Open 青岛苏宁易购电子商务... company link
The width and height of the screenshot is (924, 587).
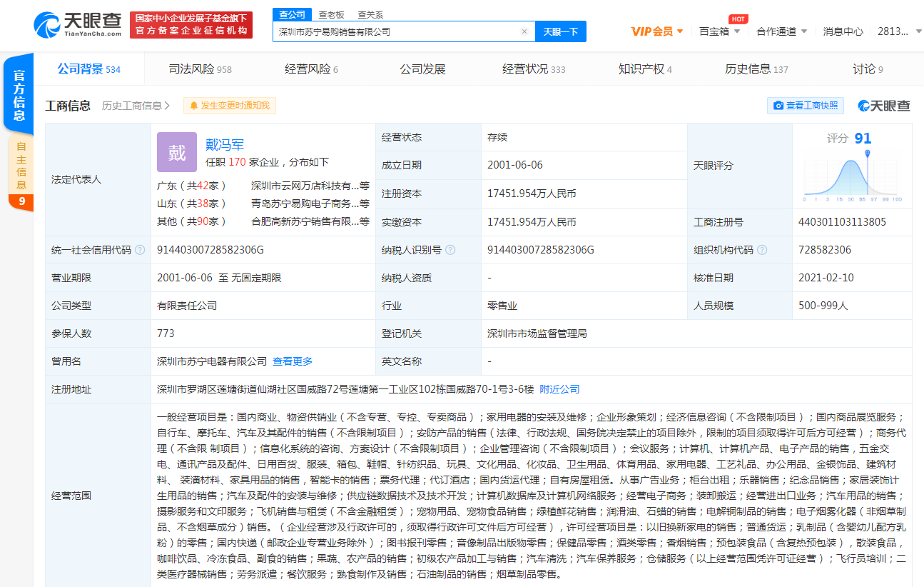coord(310,204)
